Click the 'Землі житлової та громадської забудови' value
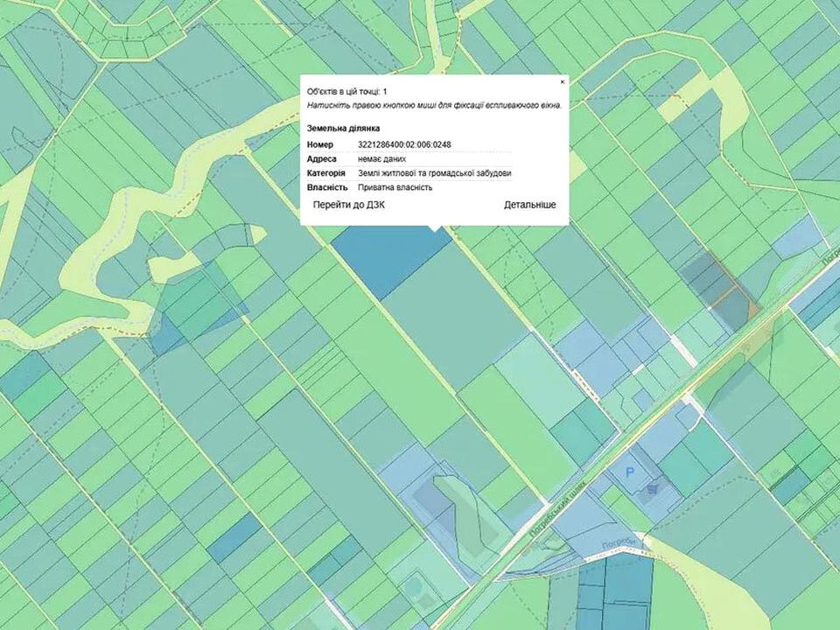The height and width of the screenshot is (630, 840). pyautogui.click(x=434, y=173)
